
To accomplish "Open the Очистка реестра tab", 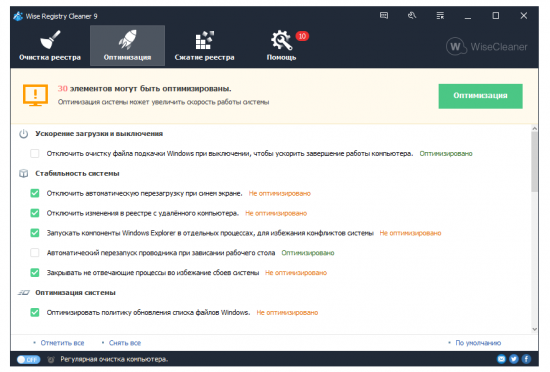I will pos(50,46).
